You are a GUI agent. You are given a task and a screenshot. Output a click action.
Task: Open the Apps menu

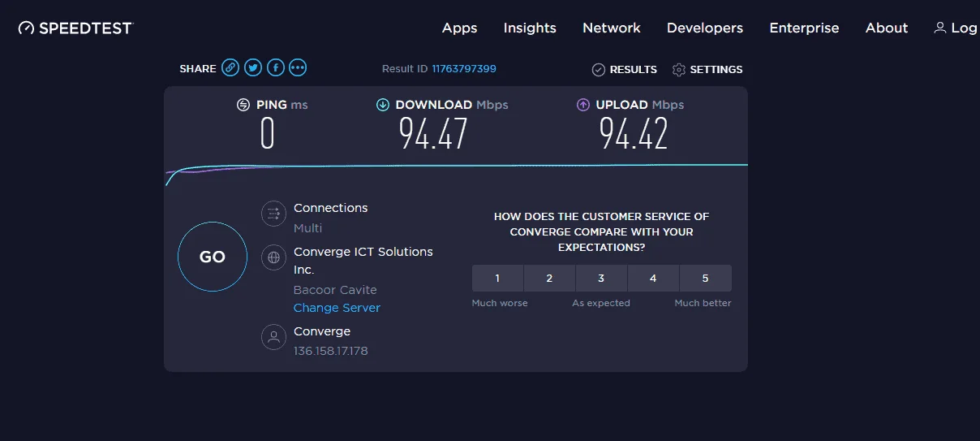click(x=459, y=28)
